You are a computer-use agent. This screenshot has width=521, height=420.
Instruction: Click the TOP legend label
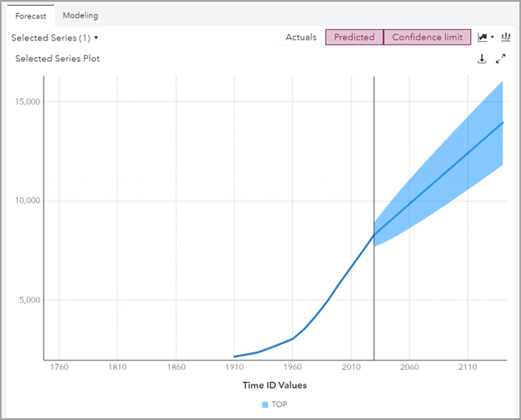coord(279,404)
